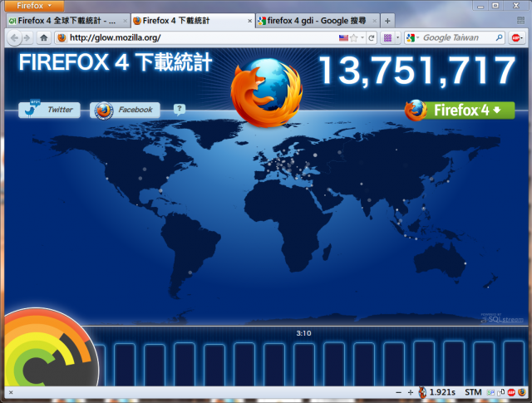Click the green Firefox 4 download button
The width and height of the screenshot is (532, 403).
pyautogui.click(x=460, y=111)
